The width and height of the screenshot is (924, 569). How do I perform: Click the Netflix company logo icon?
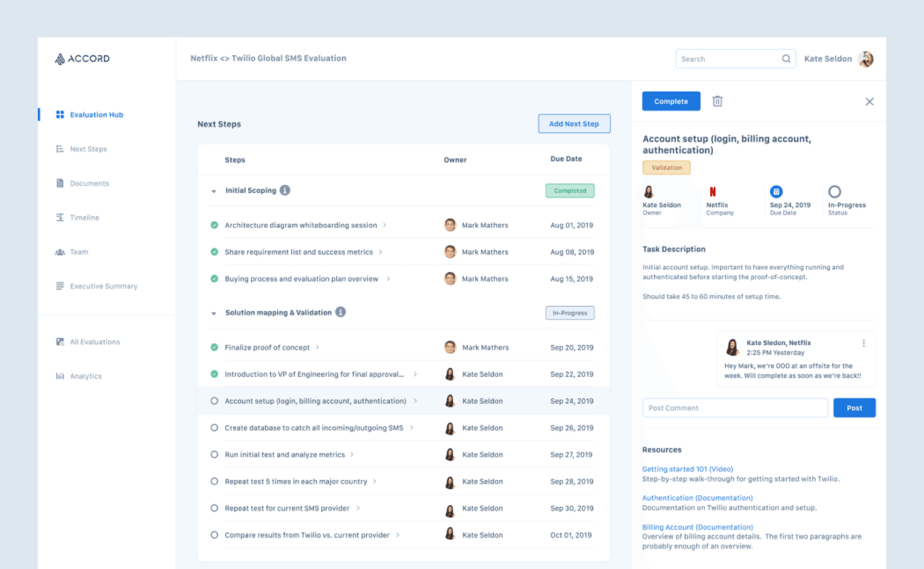[x=712, y=191]
